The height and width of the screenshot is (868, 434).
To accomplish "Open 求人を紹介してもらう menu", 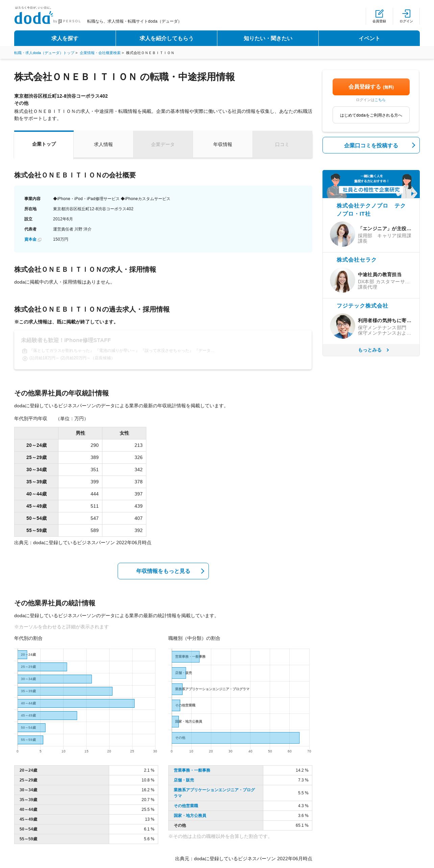I will [x=166, y=38].
